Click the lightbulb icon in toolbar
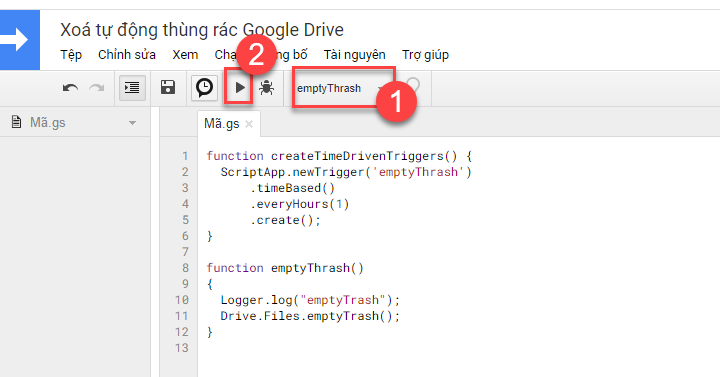720x377 pixels. coord(413,86)
